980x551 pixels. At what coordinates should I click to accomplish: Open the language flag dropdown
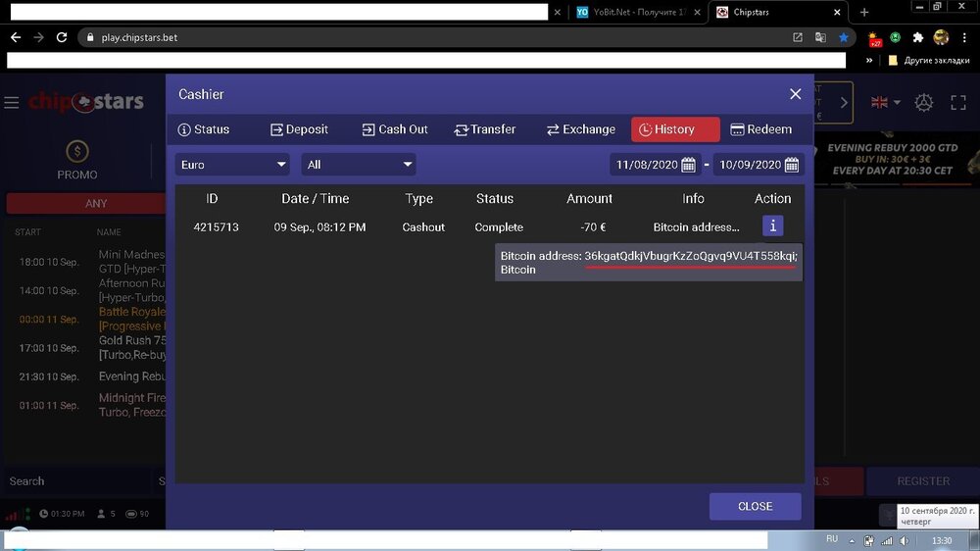pyautogui.click(x=885, y=103)
